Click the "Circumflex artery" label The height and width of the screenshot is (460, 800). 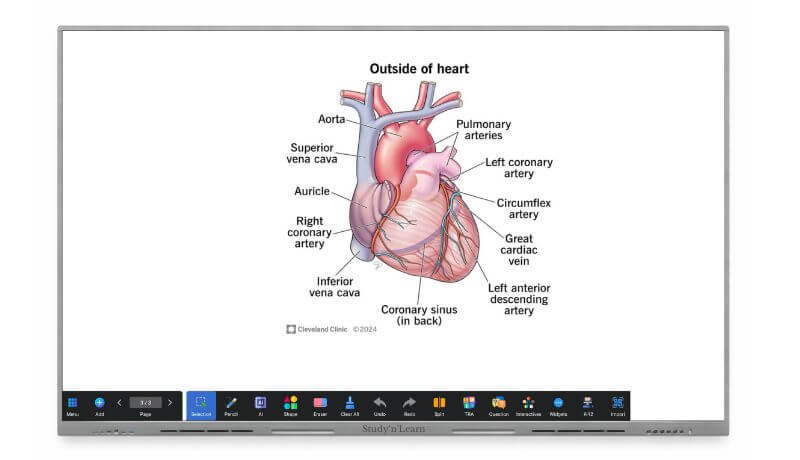(523, 209)
